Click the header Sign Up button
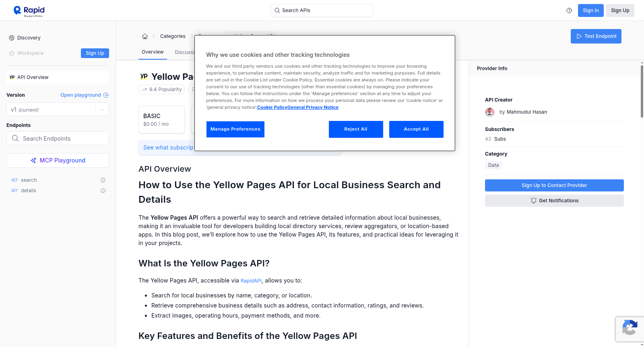The height and width of the screenshot is (347, 644). [x=620, y=10]
